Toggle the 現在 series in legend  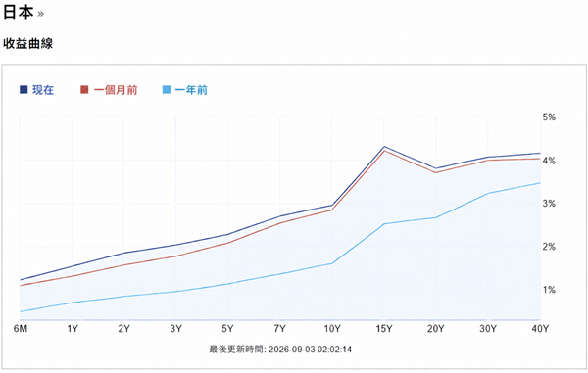click(36, 90)
